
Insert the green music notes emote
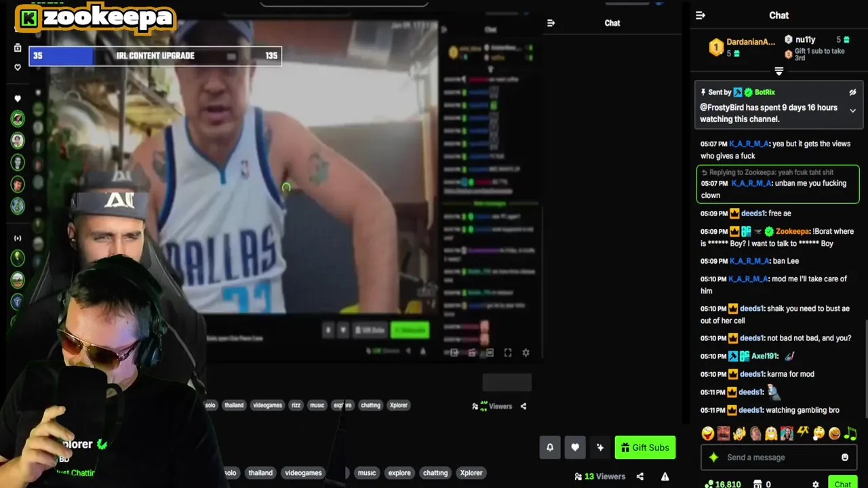[x=850, y=433]
